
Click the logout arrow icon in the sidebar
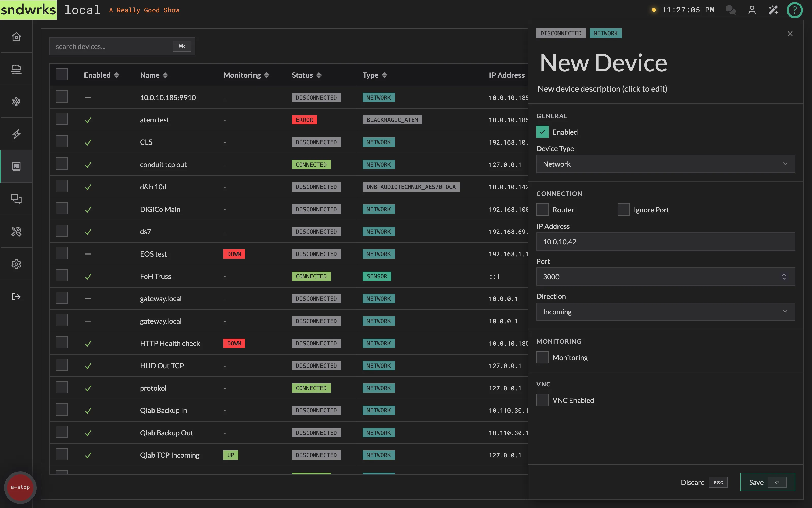pos(16,297)
